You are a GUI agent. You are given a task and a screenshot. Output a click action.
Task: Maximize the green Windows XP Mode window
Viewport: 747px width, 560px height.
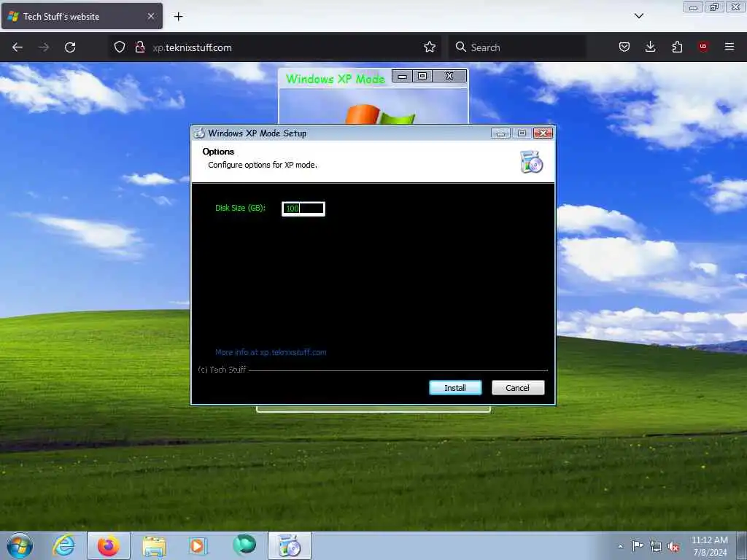[422, 76]
